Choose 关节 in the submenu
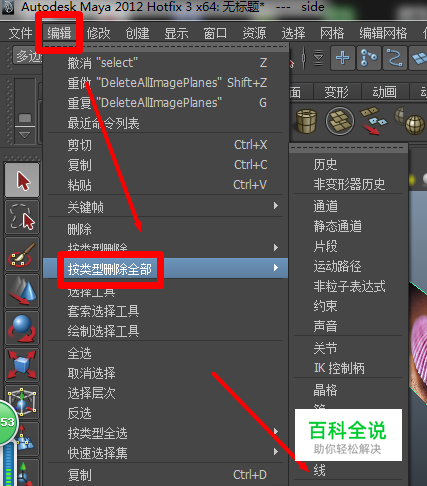The height and width of the screenshot is (486, 427). coord(349,348)
